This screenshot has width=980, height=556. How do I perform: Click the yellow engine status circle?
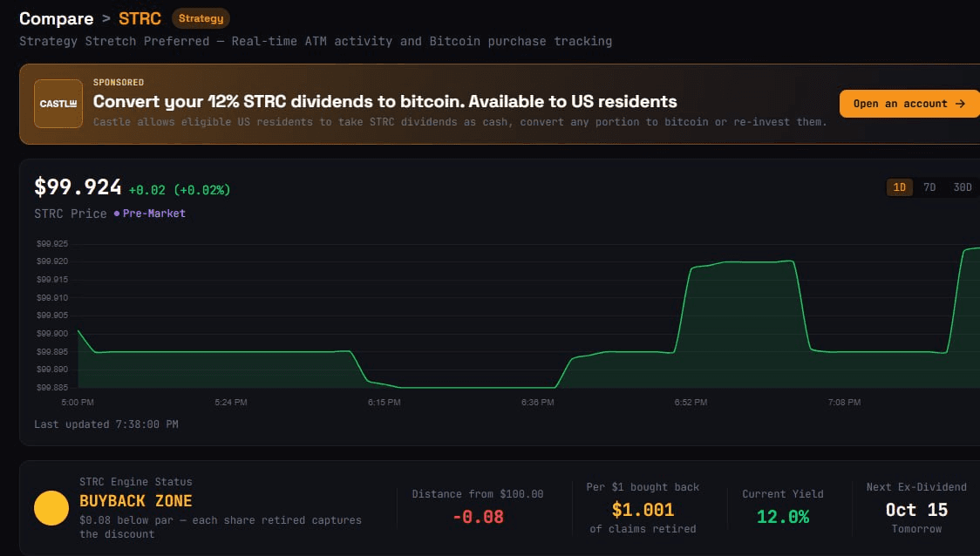point(51,508)
